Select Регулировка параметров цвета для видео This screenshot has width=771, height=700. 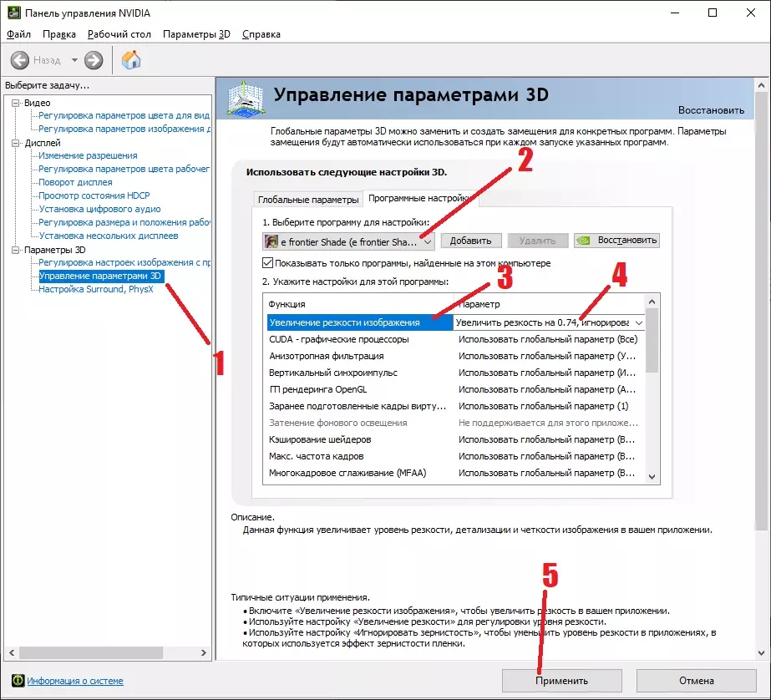tap(124, 115)
